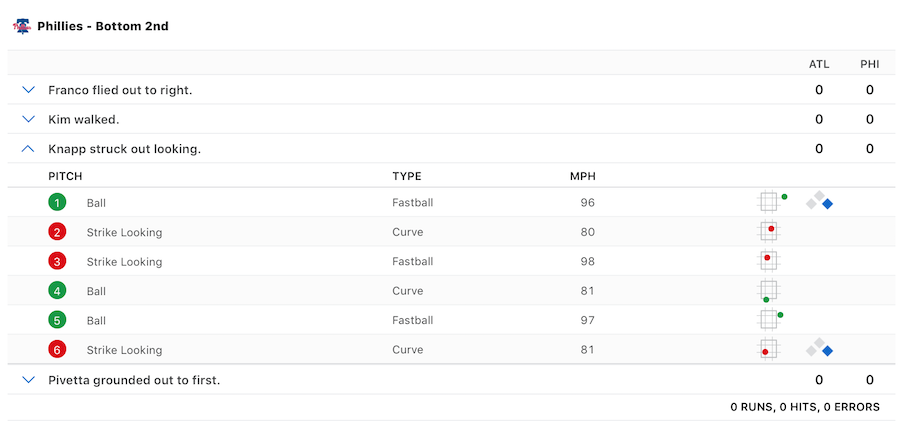The image size is (900, 427).
Task: Click pitch number 5 green circle
Action: (x=58, y=320)
